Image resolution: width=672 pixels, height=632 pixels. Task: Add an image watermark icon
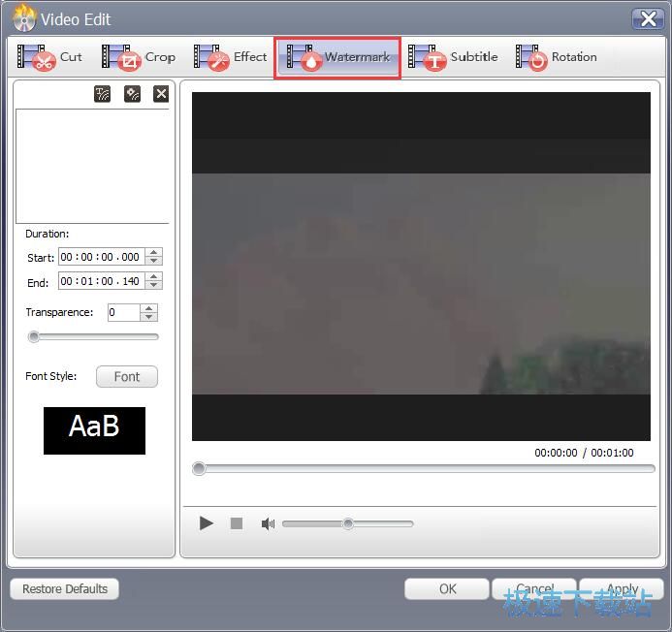pos(132,93)
